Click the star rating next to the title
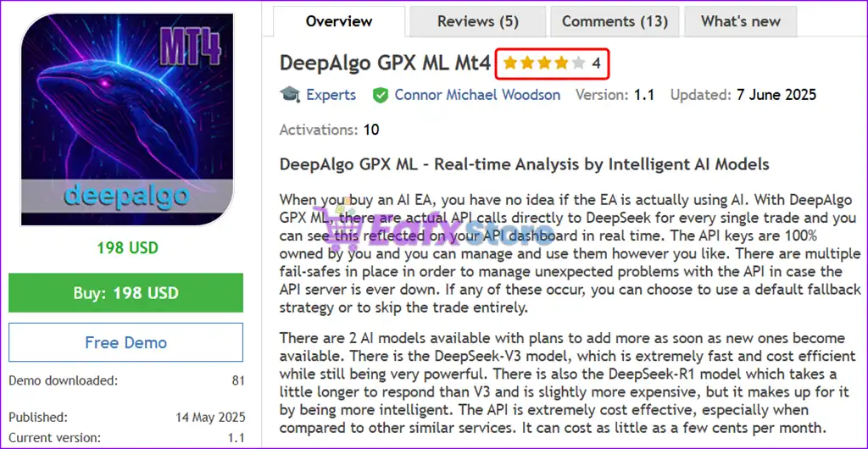The height and width of the screenshot is (449, 868). 544,63
